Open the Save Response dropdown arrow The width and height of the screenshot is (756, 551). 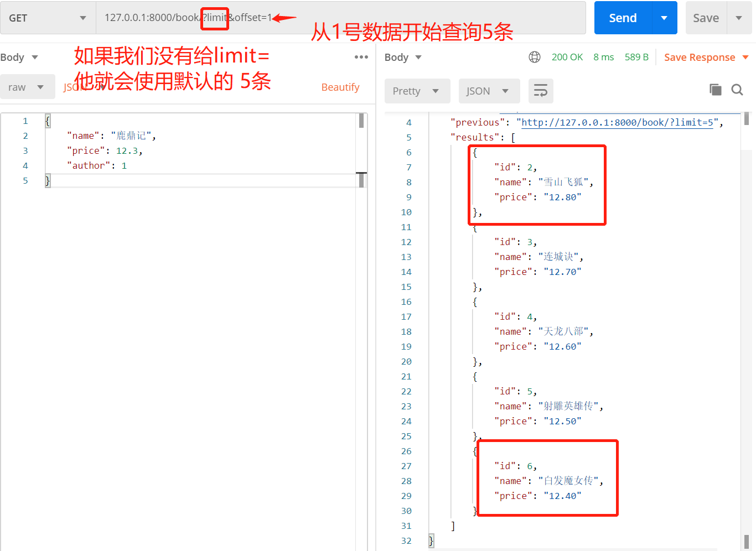click(745, 58)
